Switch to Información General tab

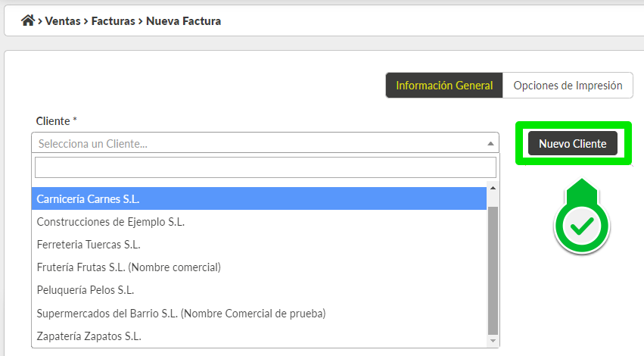444,86
